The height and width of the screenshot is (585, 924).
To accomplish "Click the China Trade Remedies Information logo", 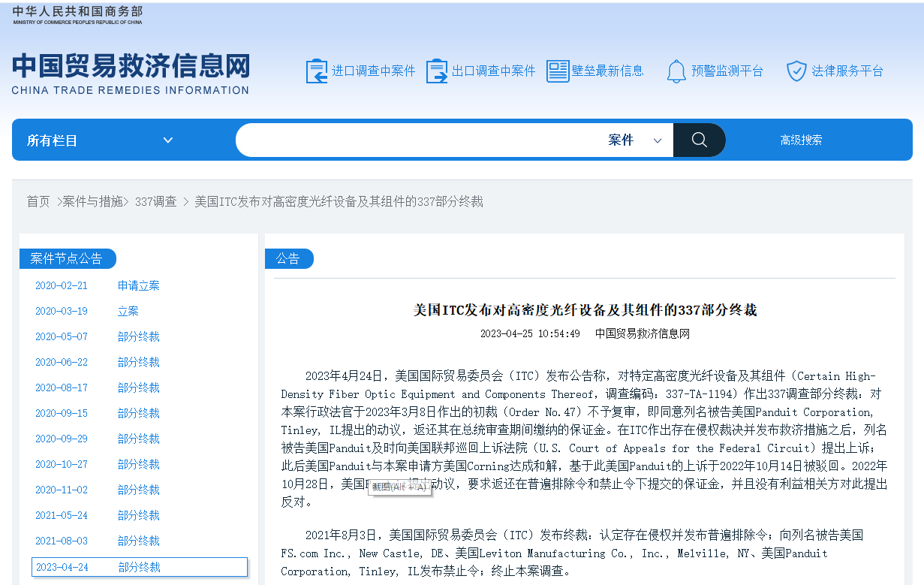I will point(131,74).
